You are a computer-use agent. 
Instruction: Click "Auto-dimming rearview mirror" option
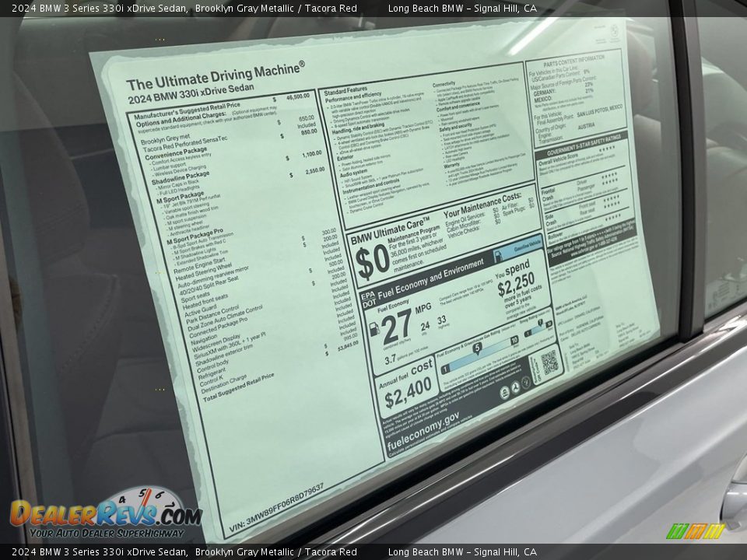click(x=213, y=278)
